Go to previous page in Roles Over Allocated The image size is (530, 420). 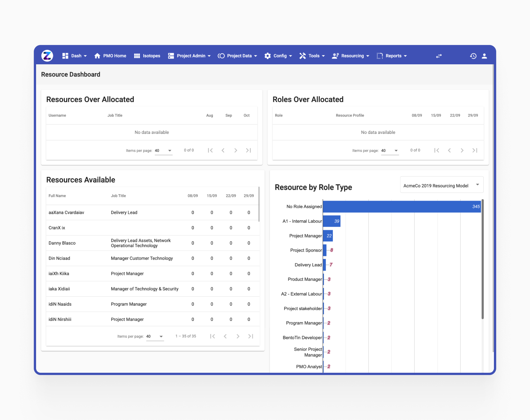pos(449,150)
